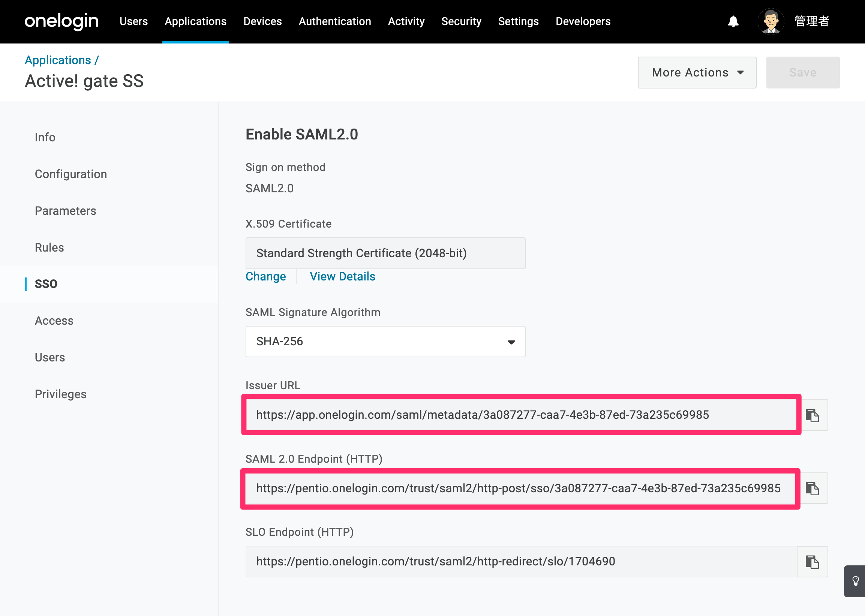The image size is (865, 616).
Task: Open the Activity top menu
Action: [406, 21]
